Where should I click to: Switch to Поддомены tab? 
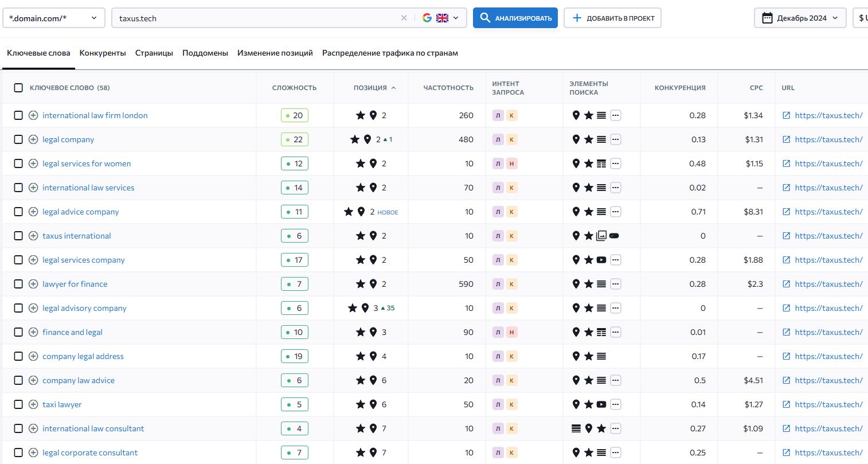point(205,53)
